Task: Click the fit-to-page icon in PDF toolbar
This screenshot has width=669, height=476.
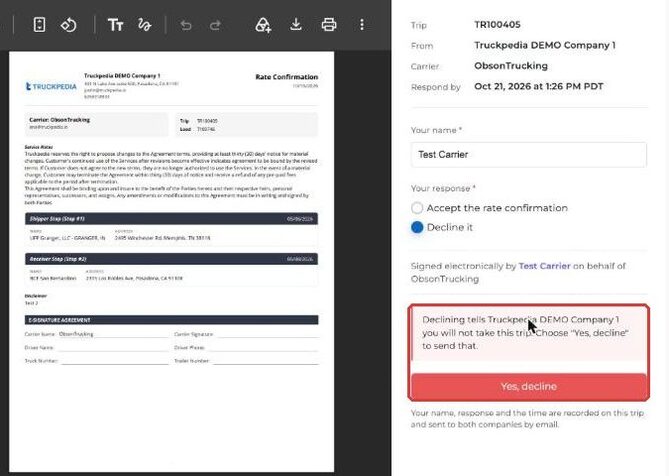Action: (39, 25)
